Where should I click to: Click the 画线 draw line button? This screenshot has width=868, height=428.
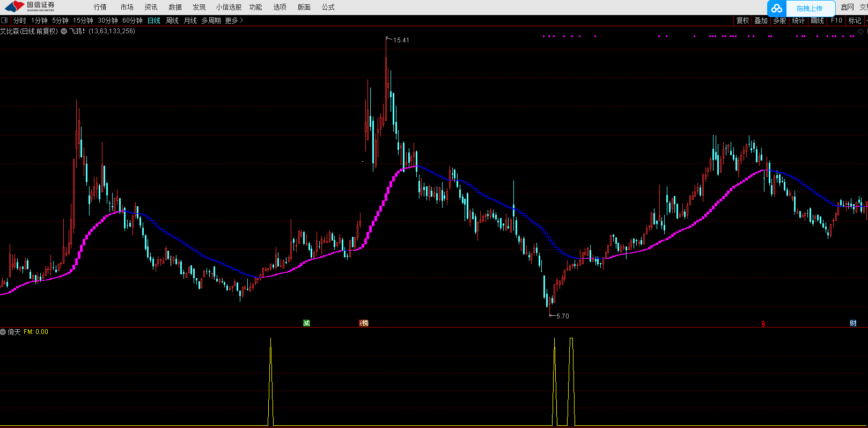[817, 20]
